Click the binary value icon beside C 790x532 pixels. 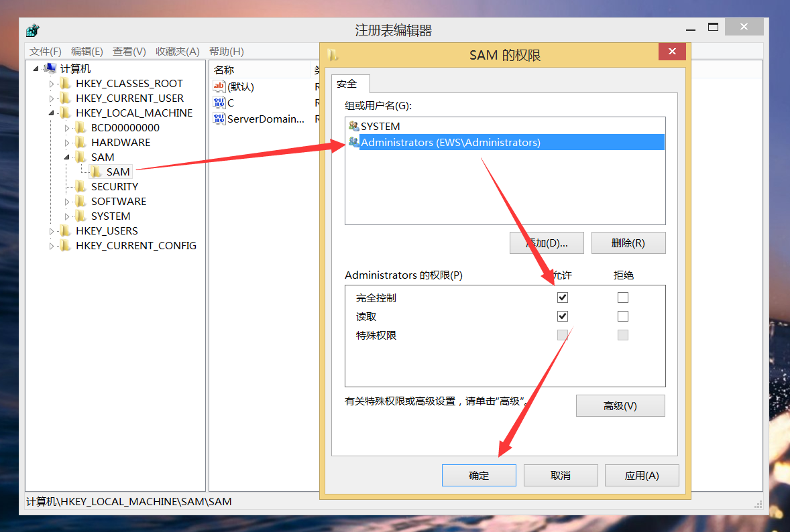[x=219, y=103]
